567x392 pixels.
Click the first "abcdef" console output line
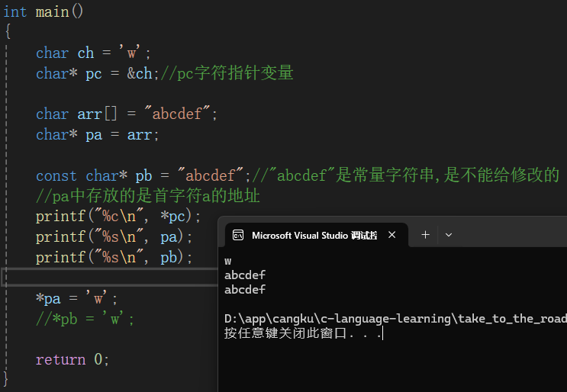click(245, 275)
